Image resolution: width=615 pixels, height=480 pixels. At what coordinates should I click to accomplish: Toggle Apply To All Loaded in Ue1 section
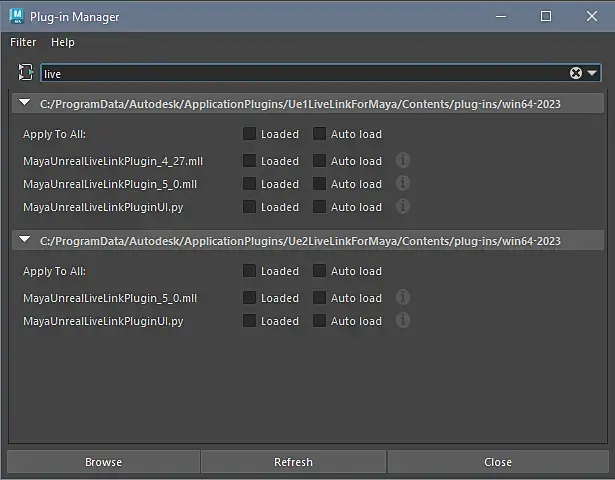tap(249, 134)
